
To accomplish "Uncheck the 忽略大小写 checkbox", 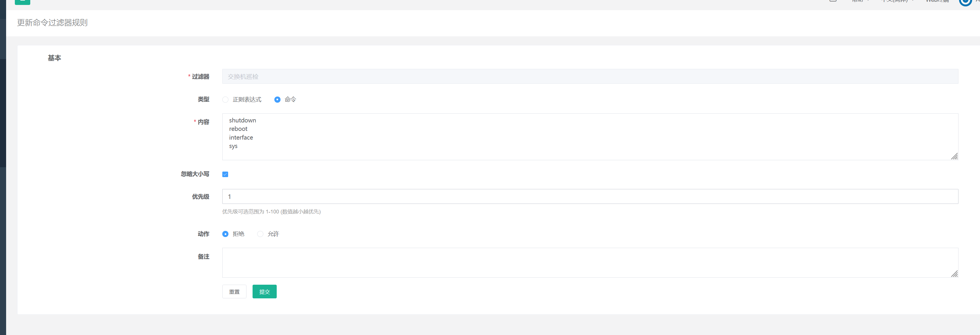I will [x=225, y=174].
